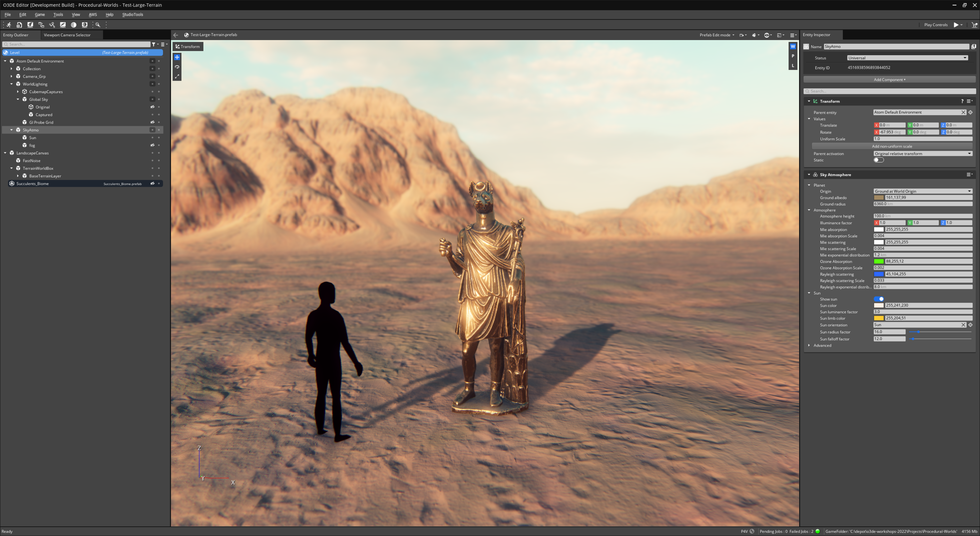Image resolution: width=980 pixels, height=536 pixels.
Task: Expand the BaseTerrainLayer tree node
Action: pyautogui.click(x=18, y=176)
